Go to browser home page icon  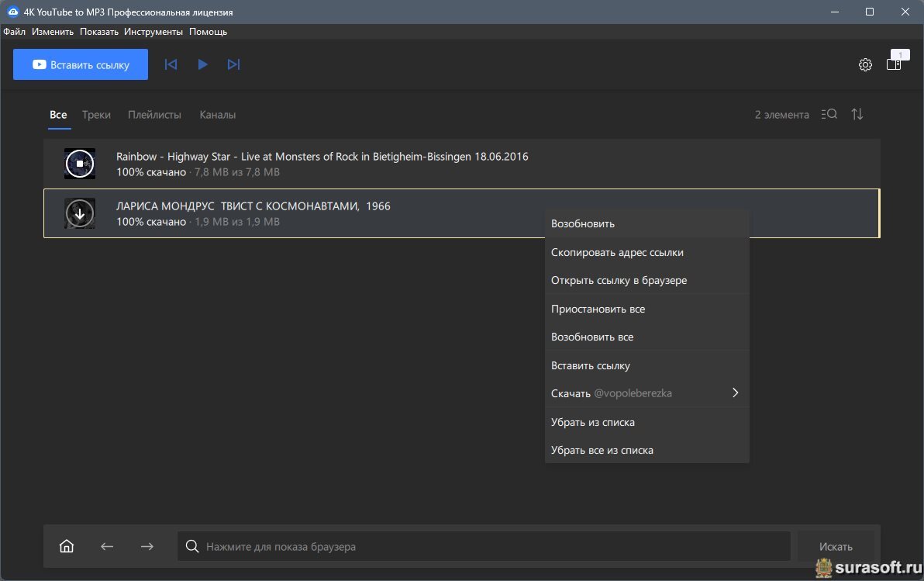(x=67, y=546)
